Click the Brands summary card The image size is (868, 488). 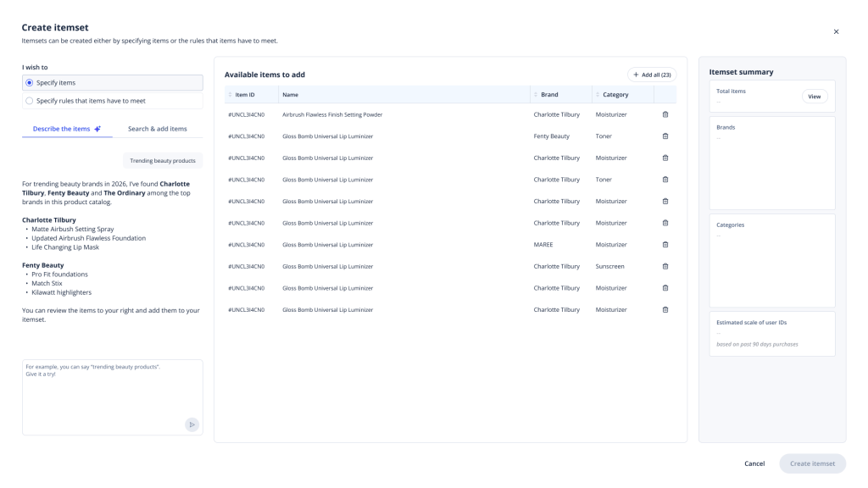click(x=772, y=163)
